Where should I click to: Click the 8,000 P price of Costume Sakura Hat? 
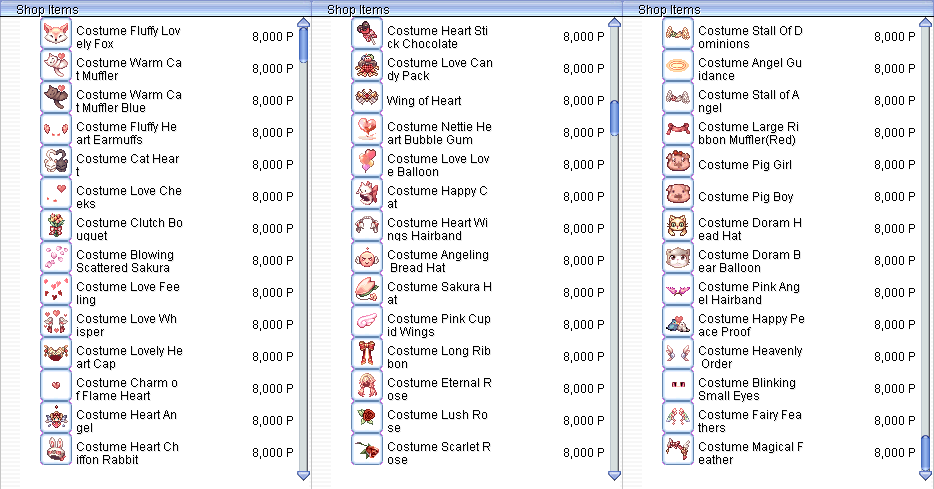click(583, 292)
